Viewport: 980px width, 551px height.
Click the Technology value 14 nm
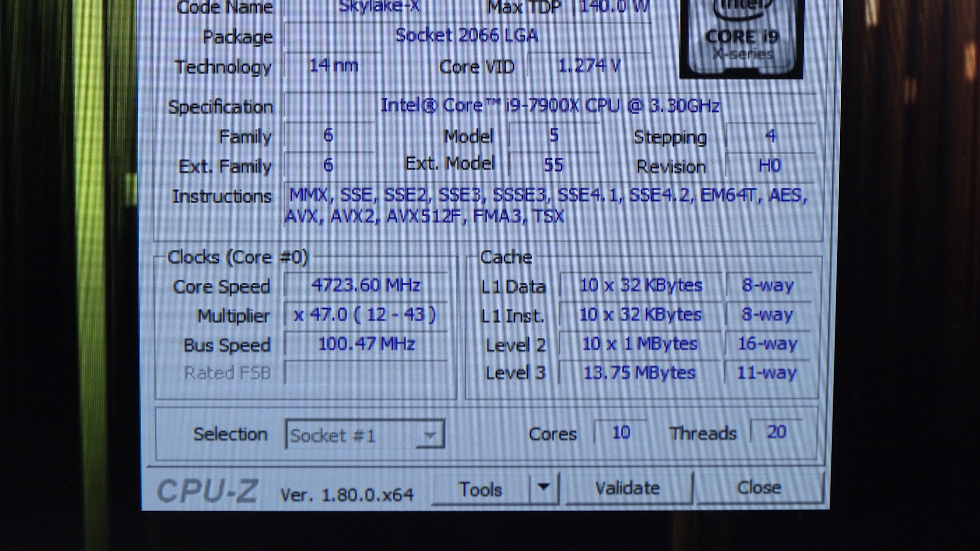tap(333, 66)
